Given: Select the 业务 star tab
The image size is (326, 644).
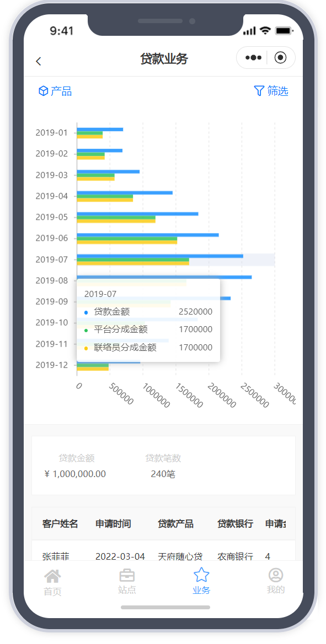Looking at the screenshot, I should pyautogui.click(x=201, y=581).
